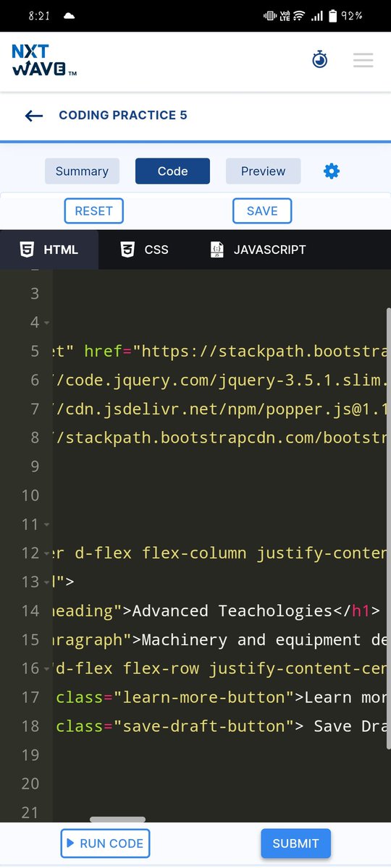Go back using the left arrow
This screenshot has height=868, width=391.
click(34, 116)
